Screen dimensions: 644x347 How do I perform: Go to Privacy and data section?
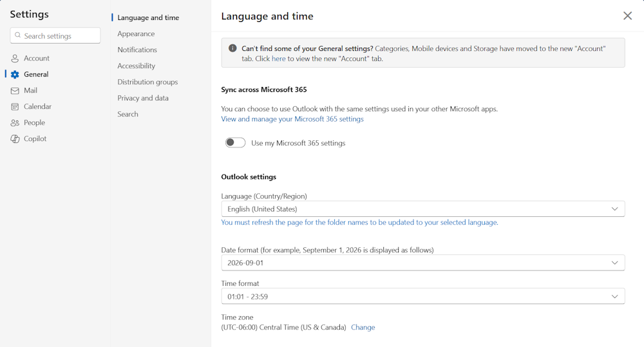143,98
